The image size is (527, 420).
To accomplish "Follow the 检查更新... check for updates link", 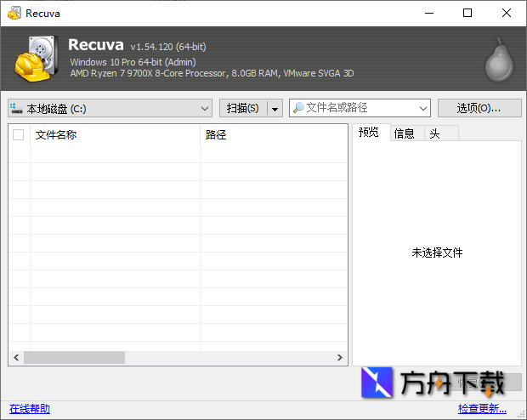I will point(482,409).
